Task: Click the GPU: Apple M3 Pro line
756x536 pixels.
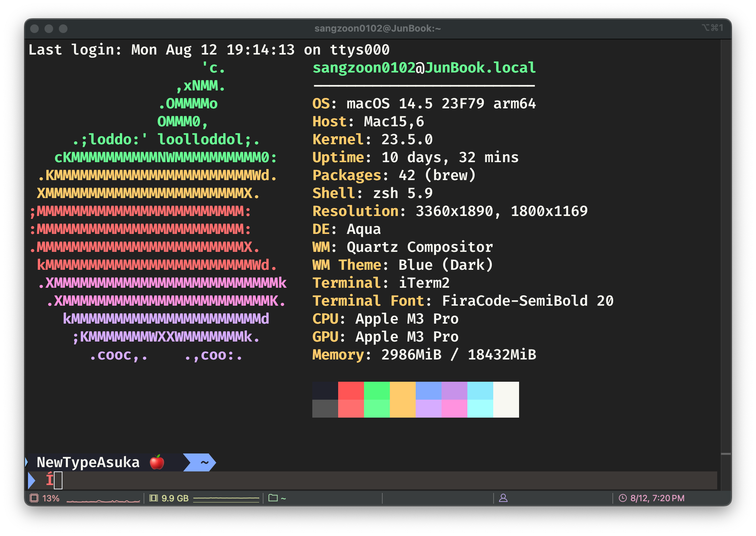Action: (386, 337)
